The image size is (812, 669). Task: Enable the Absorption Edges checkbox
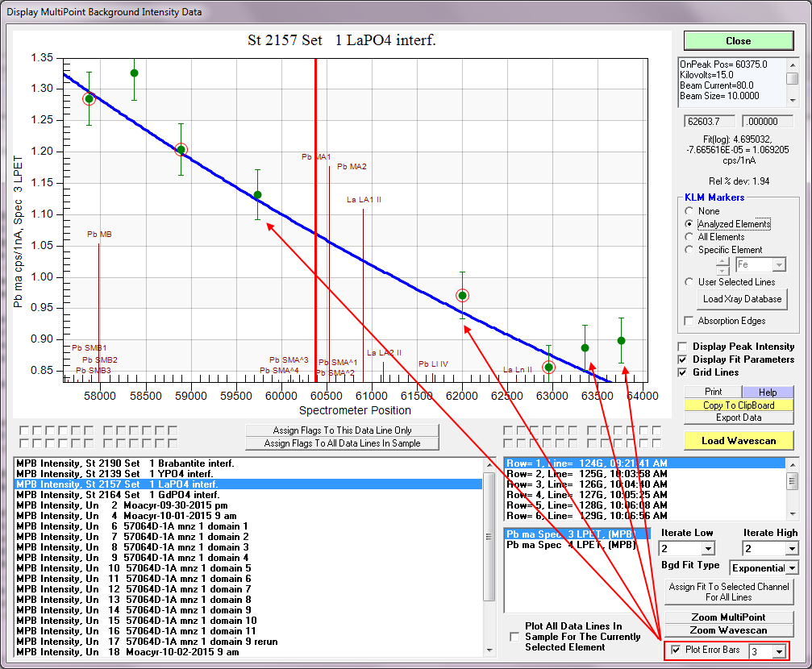[689, 321]
